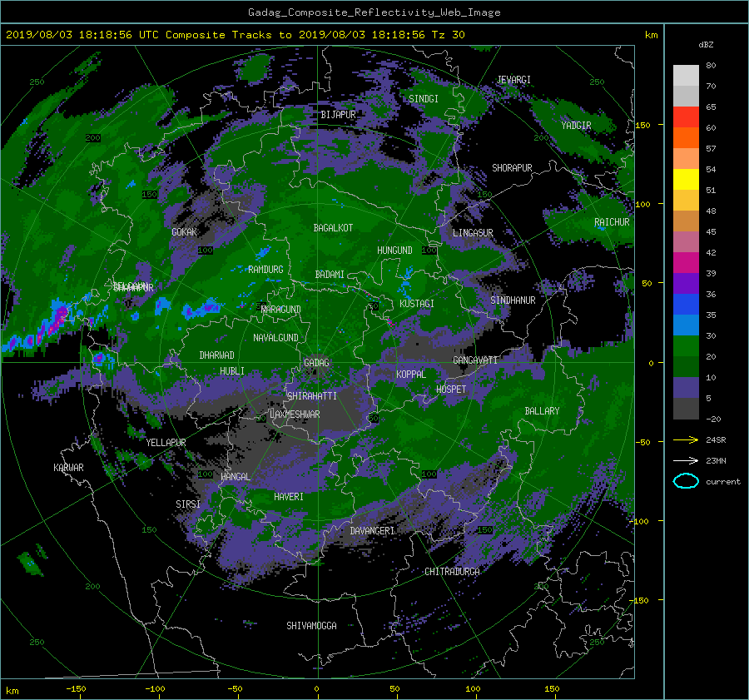Click the GANGAVATI label
Image resolution: width=749 pixels, height=700 pixels.
[x=475, y=360]
